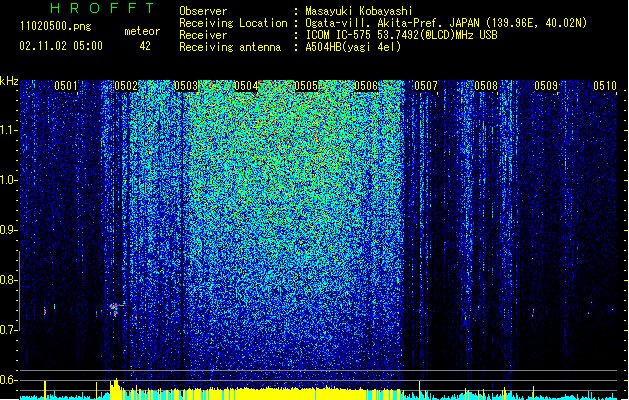
Task: Click the 1.1 kHz axis label
Action: click(x=8, y=130)
